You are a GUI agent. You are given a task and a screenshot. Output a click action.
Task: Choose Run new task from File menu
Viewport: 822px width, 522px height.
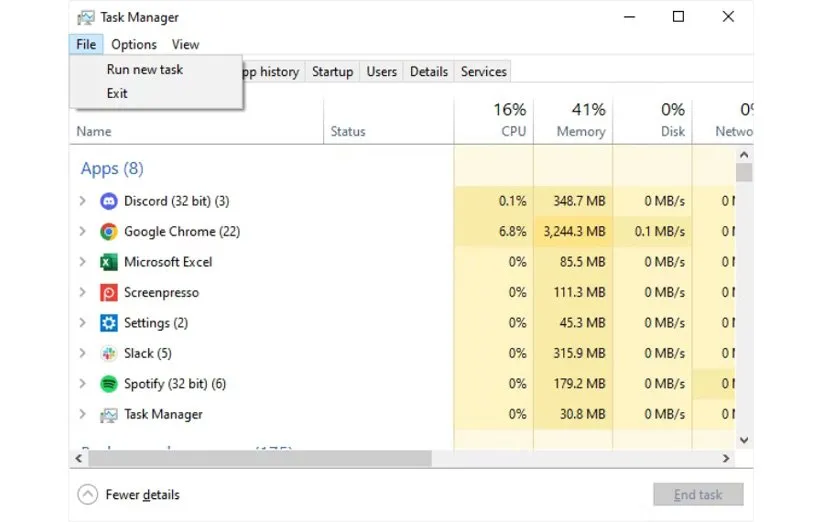(145, 70)
